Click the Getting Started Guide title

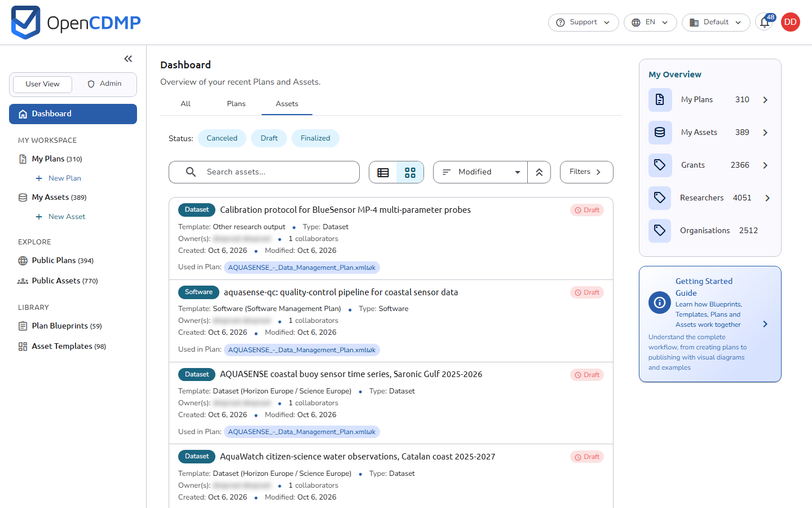[704, 287]
